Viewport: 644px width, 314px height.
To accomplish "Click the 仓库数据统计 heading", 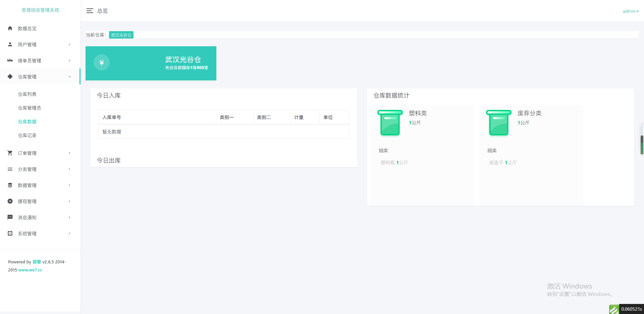I will (391, 96).
